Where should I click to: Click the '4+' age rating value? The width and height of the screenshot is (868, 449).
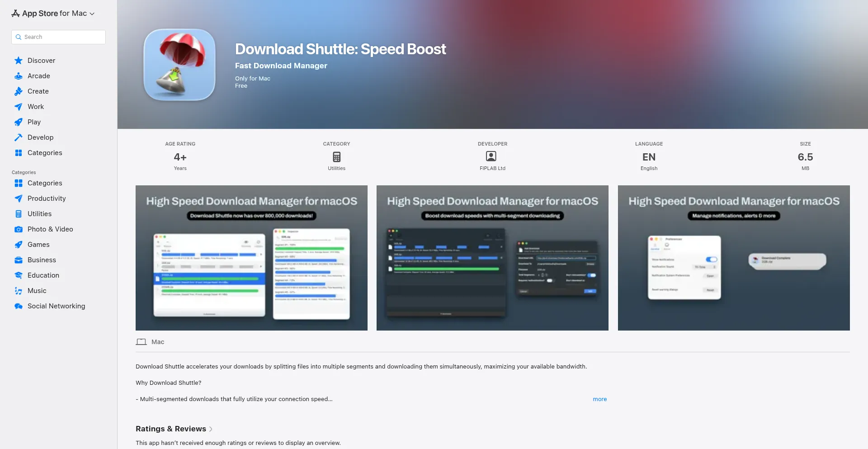(180, 157)
